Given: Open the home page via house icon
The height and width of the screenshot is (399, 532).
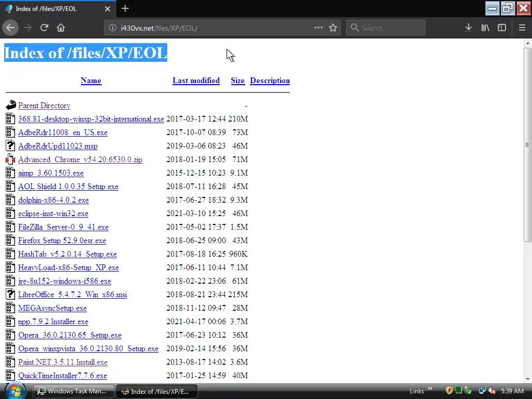Looking at the screenshot, I should tap(61, 28).
